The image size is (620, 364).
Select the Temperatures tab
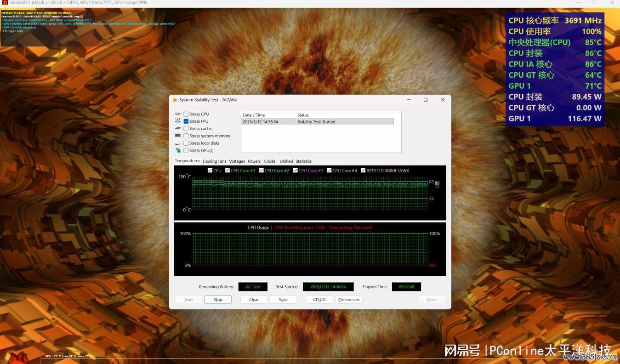(x=188, y=161)
